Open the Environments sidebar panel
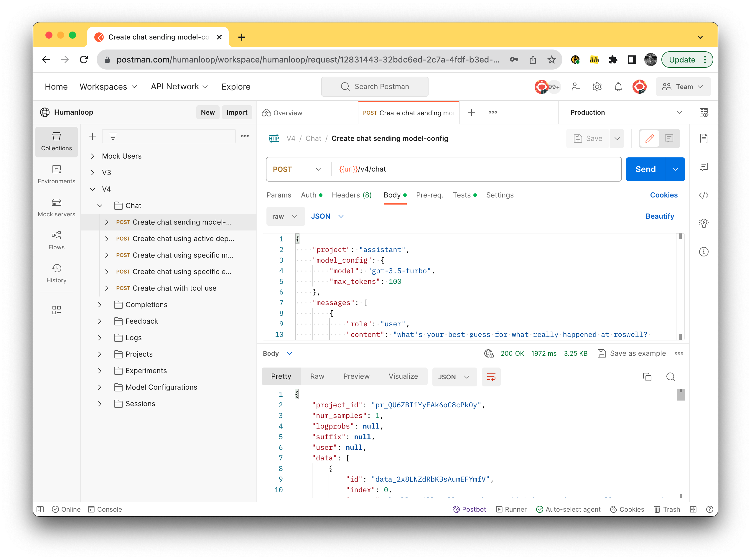 [x=56, y=174]
